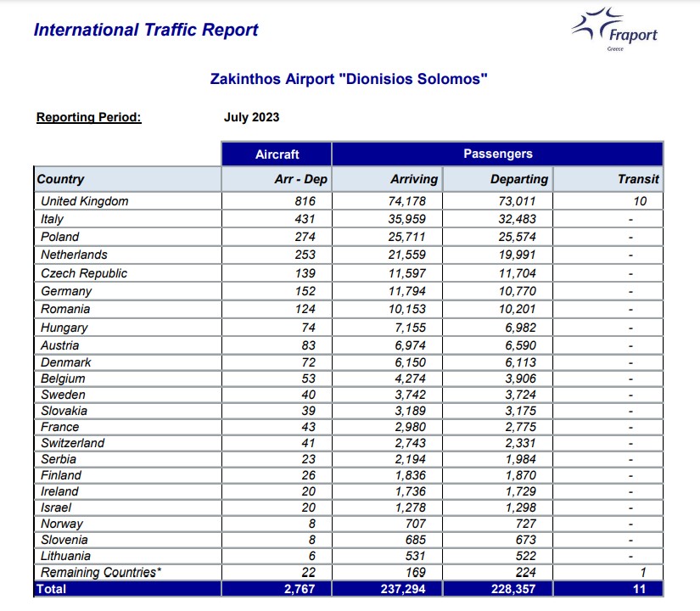
Task: Click the Departing column header
Action: pos(498,179)
